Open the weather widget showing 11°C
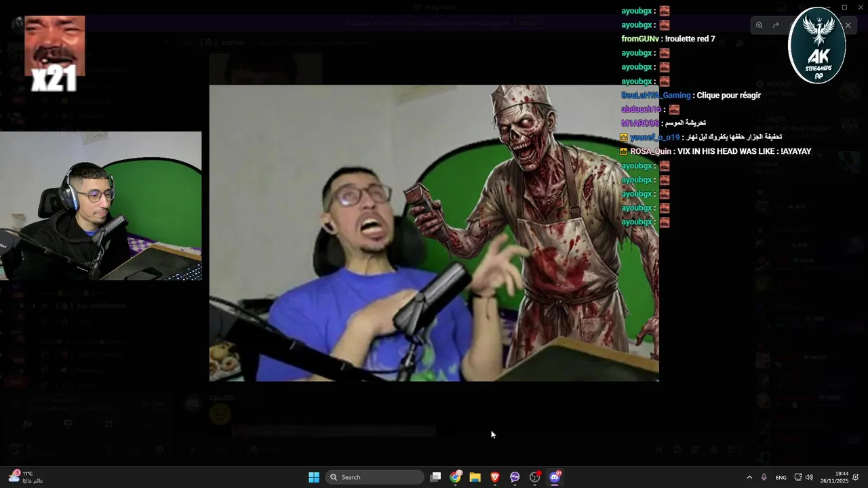 pyautogui.click(x=27, y=477)
